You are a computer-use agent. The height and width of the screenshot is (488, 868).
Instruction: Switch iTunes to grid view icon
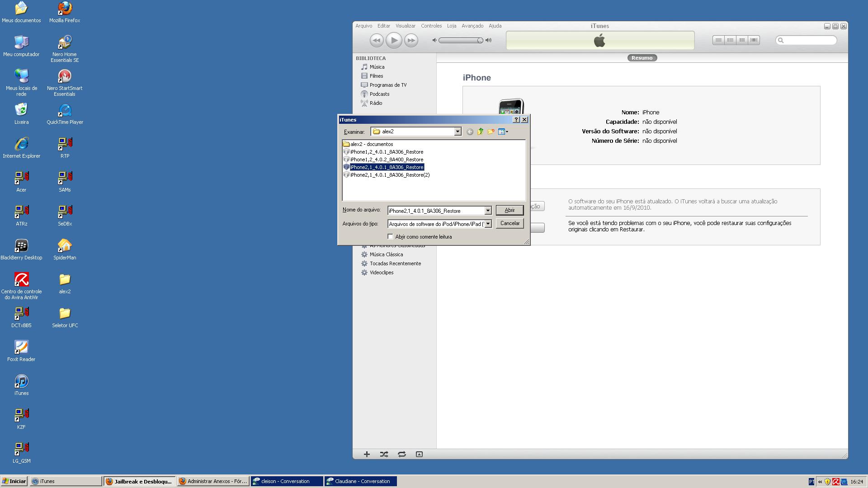click(x=742, y=40)
